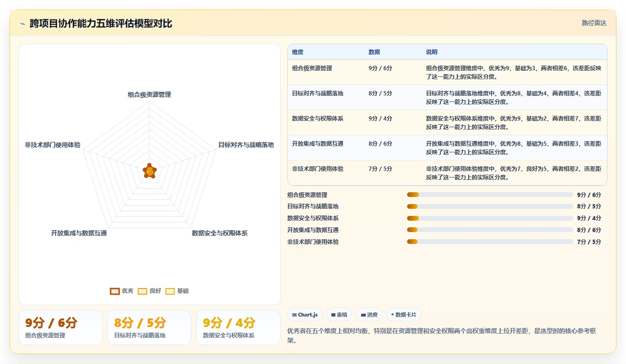Click the 目标对齐与战略落地 progress bar
The height and width of the screenshot is (364, 626).
(x=490, y=206)
